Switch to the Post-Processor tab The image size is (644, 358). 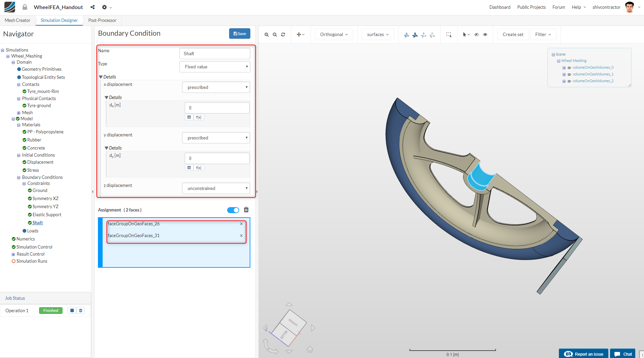click(x=102, y=20)
